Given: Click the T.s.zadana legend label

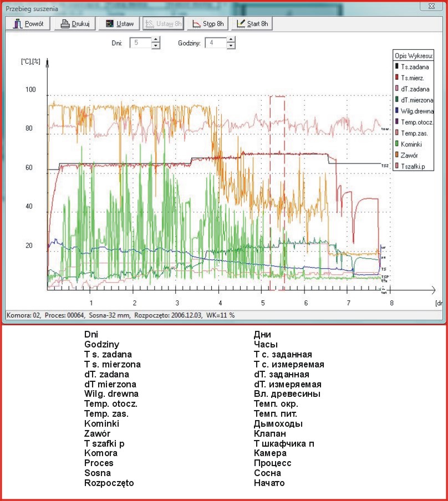Looking at the screenshot, I should tap(415, 67).
